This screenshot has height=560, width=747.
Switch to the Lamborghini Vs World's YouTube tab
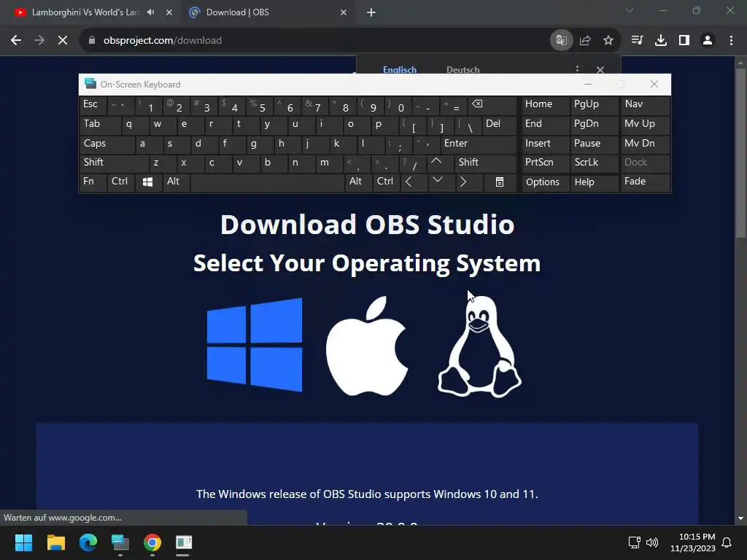[85, 12]
